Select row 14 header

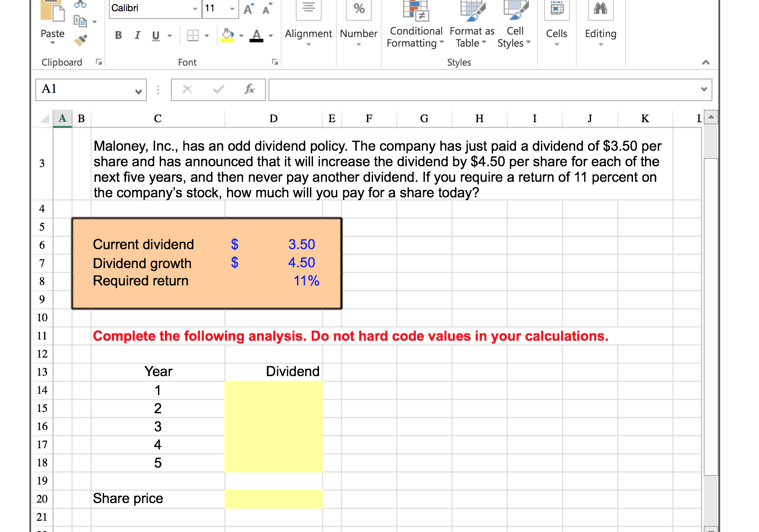click(x=42, y=390)
